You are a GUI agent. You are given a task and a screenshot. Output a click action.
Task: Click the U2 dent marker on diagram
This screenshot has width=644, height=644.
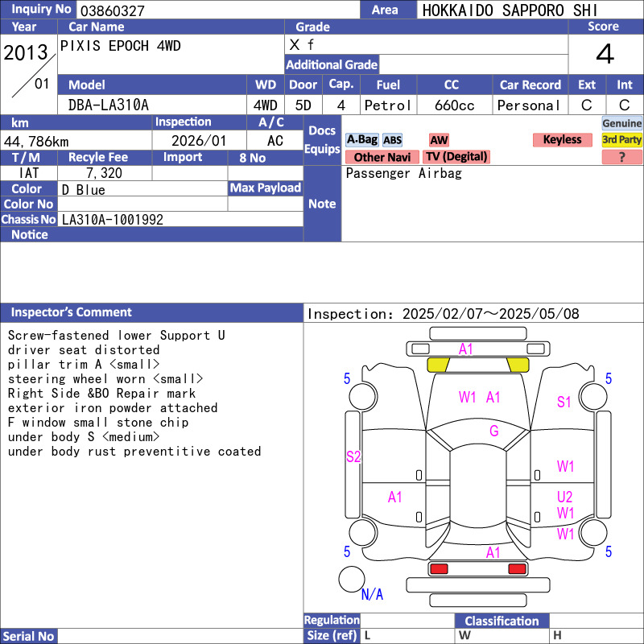(565, 497)
